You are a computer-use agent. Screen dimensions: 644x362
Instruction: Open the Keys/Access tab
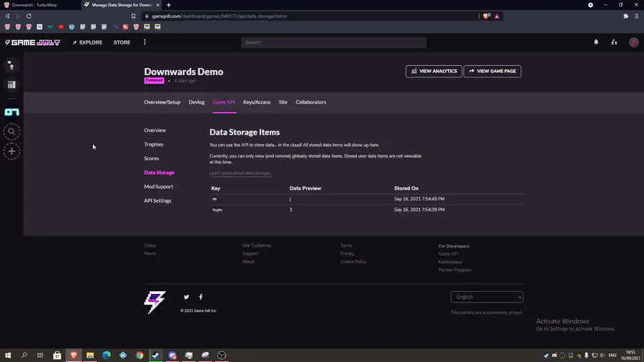click(257, 102)
